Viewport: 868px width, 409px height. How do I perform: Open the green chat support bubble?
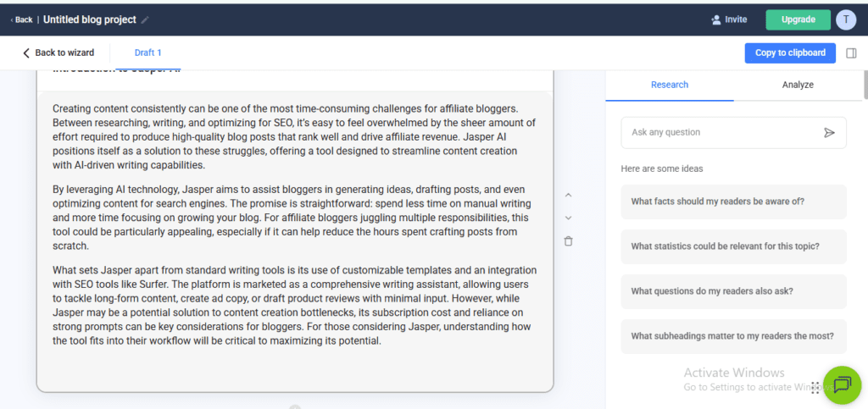click(x=842, y=384)
